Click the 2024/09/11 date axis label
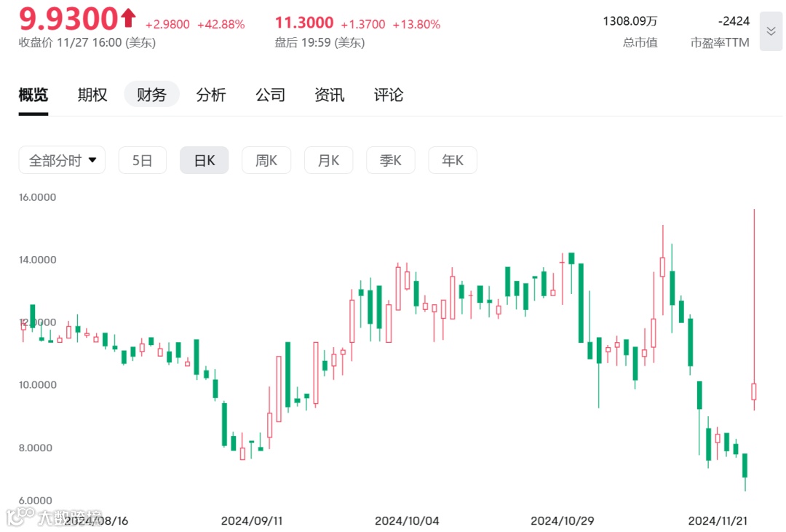Image resolution: width=786 pixels, height=532 pixels. 252,521
